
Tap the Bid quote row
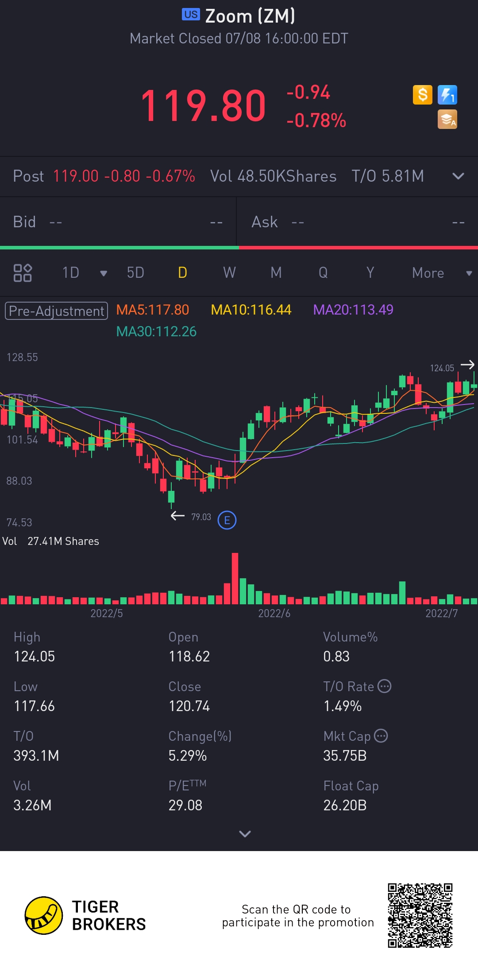[118, 222]
